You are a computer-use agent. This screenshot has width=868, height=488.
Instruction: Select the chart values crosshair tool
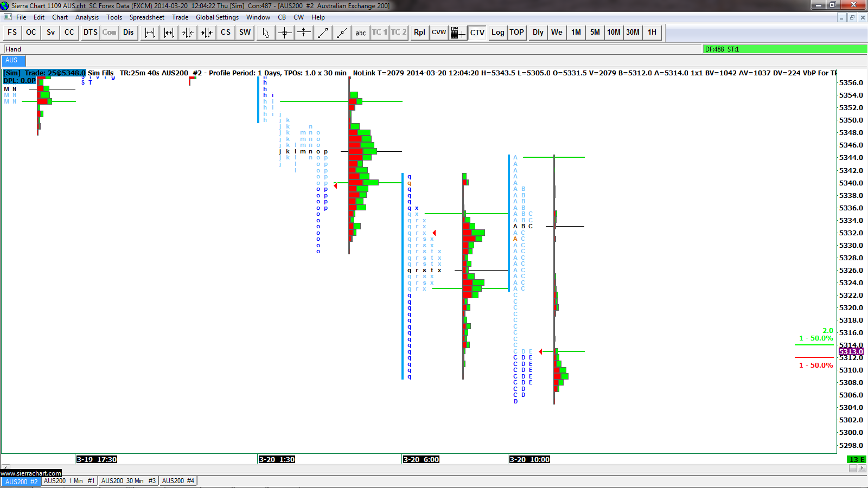(285, 33)
